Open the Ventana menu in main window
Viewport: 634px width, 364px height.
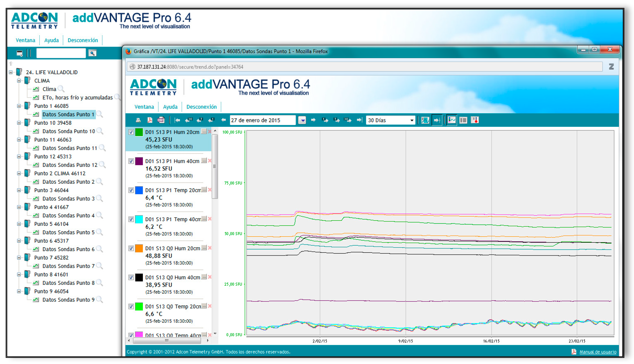[x=25, y=40]
